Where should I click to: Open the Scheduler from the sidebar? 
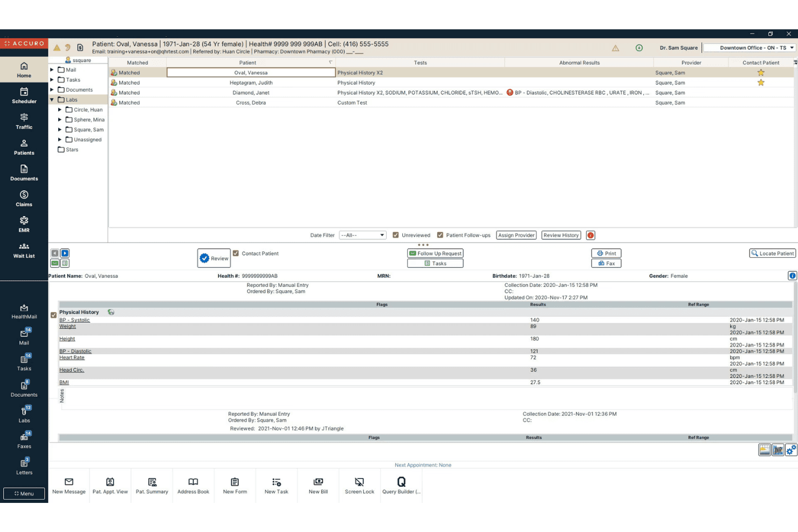click(24, 95)
